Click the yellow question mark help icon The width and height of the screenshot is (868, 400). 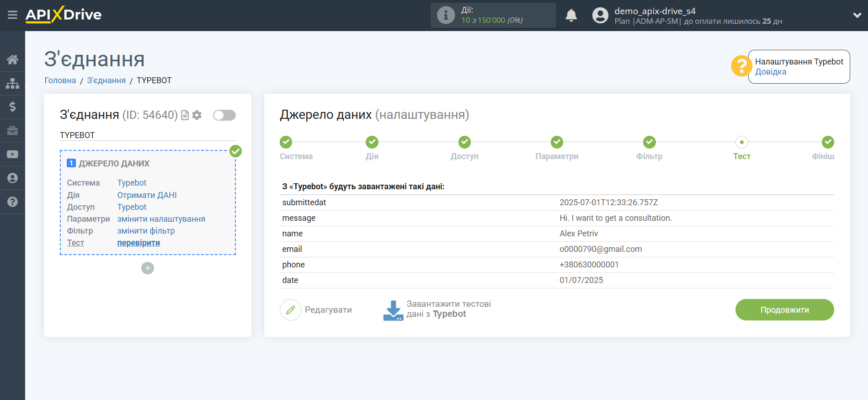[x=741, y=66]
